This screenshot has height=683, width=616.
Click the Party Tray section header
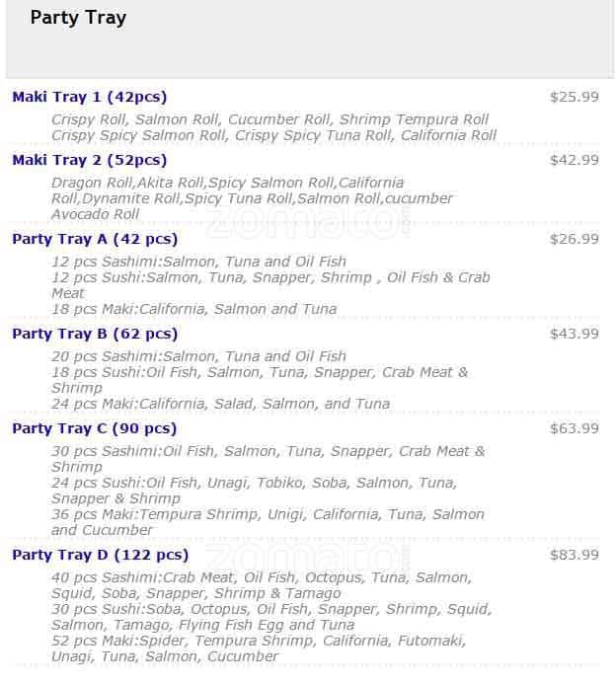click(x=78, y=18)
